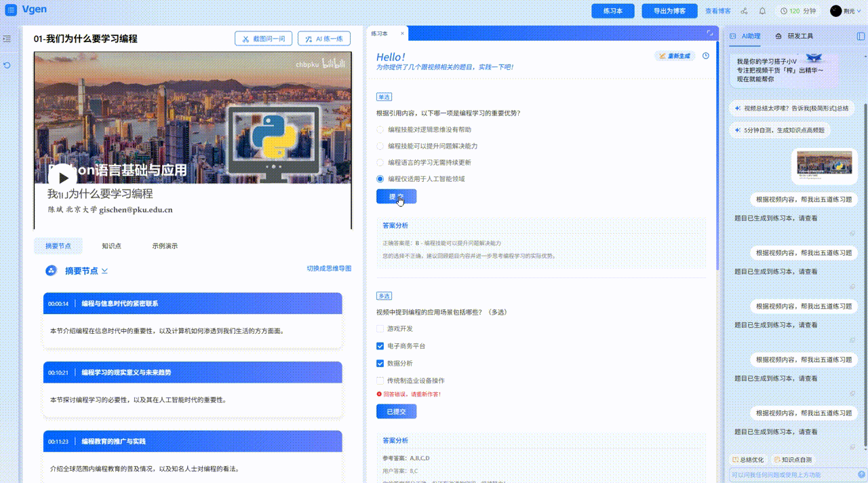Open the notification bell
The width and height of the screenshot is (868, 483).
(x=762, y=11)
